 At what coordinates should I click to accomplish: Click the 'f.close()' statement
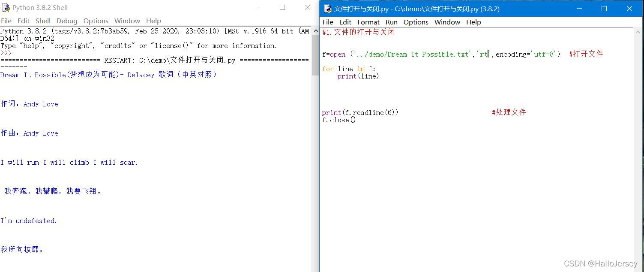coord(339,120)
